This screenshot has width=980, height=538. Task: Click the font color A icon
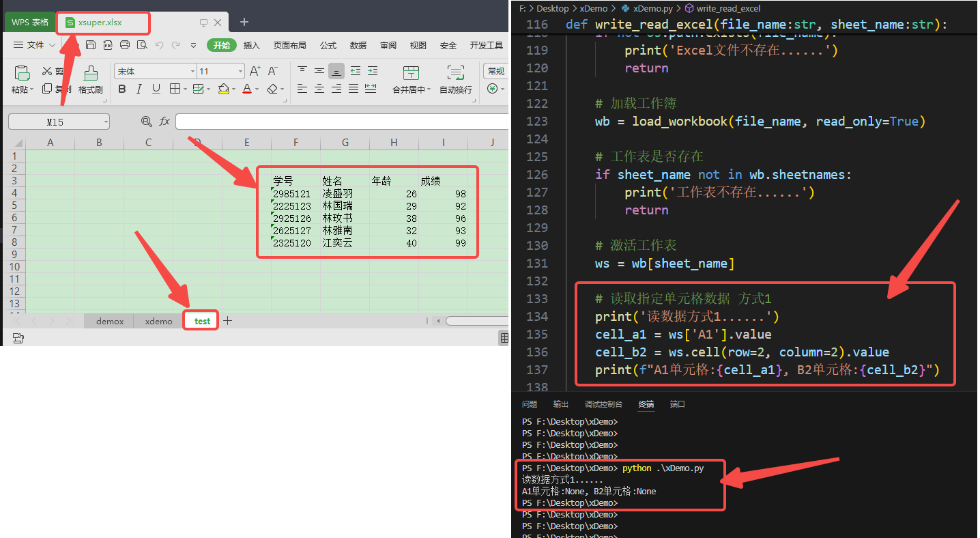pyautogui.click(x=246, y=89)
